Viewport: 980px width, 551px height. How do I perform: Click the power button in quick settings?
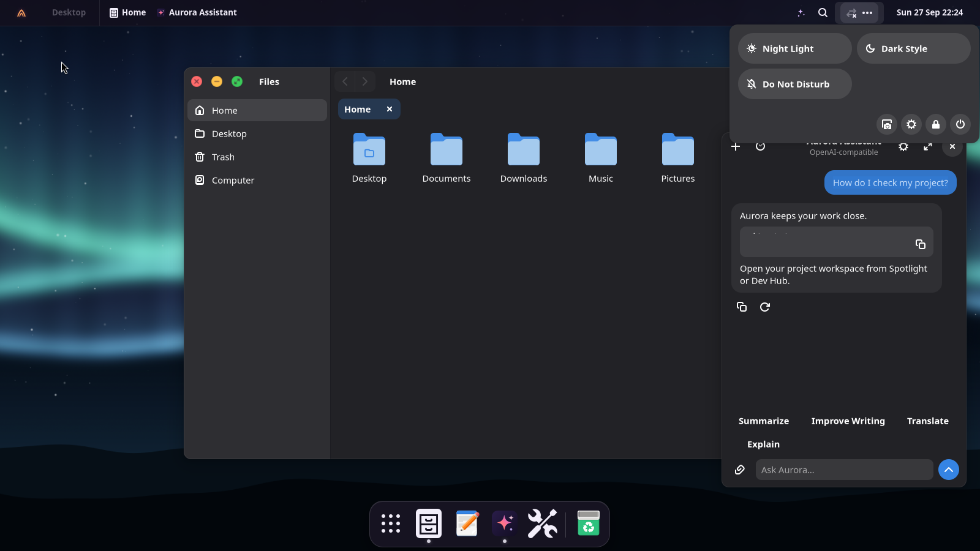coord(960,124)
